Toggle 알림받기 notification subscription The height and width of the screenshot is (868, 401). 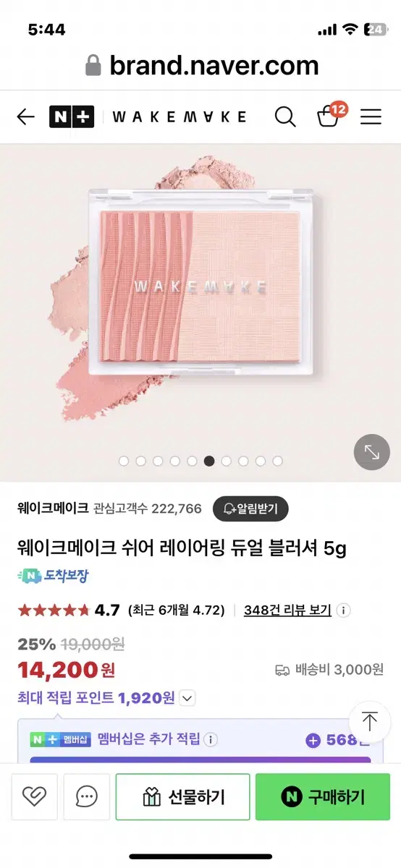click(x=250, y=508)
